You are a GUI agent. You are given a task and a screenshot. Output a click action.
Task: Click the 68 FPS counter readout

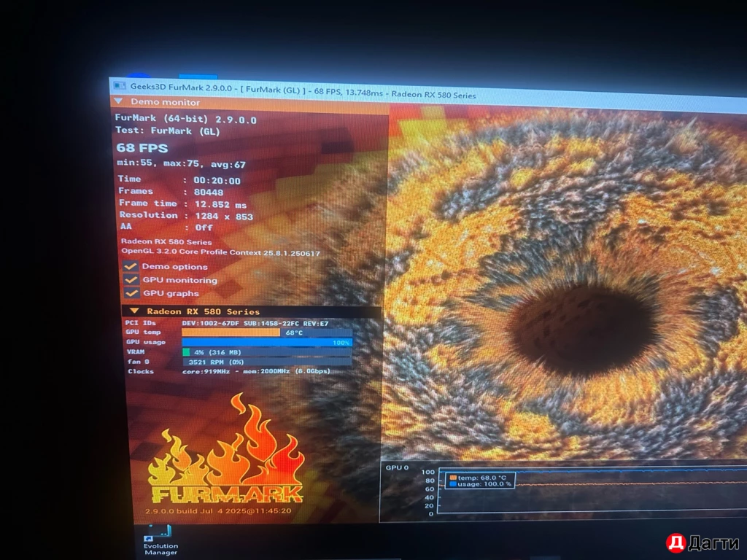point(144,147)
